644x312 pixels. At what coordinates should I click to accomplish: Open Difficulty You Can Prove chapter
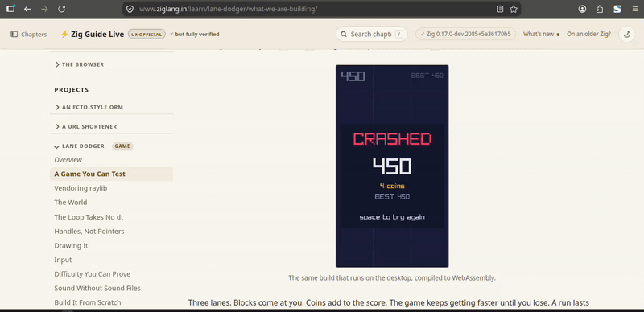(93, 274)
